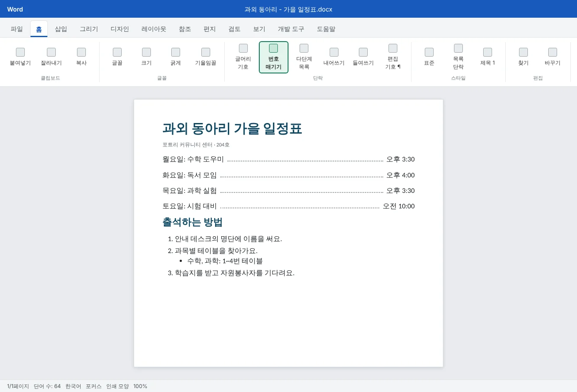Viewport: 577px width, 392px height.
Task: Click the time 오전 10:00
Action: click(x=399, y=206)
